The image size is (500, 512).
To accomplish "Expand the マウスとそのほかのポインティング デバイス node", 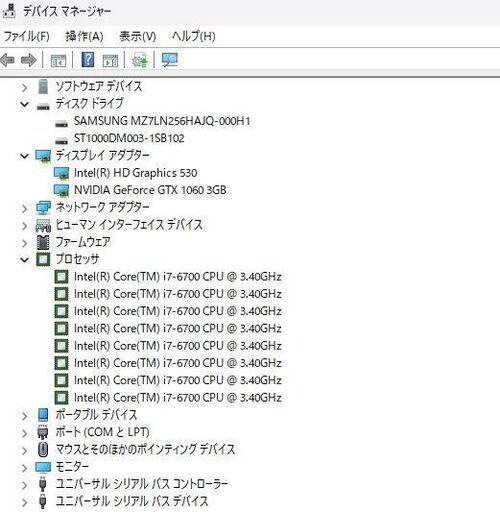I will (24, 450).
